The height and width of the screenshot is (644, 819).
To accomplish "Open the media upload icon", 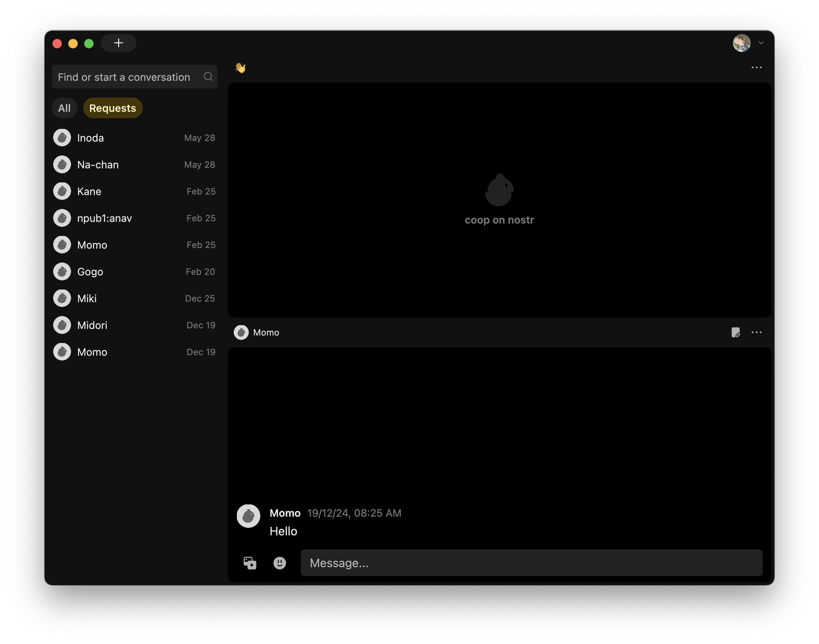I will point(250,563).
